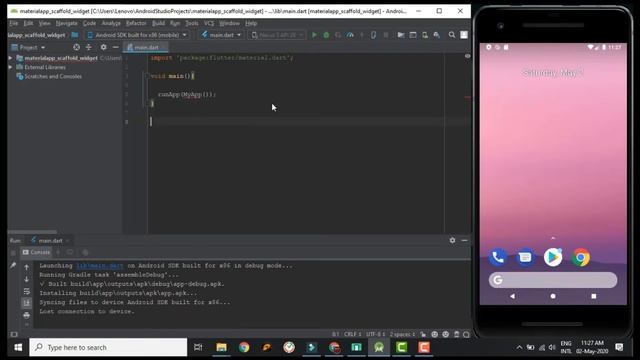Viewport: 640px width, 360px height.
Task: Expand the materialapp_scaffold_widget project node
Action: point(10,58)
